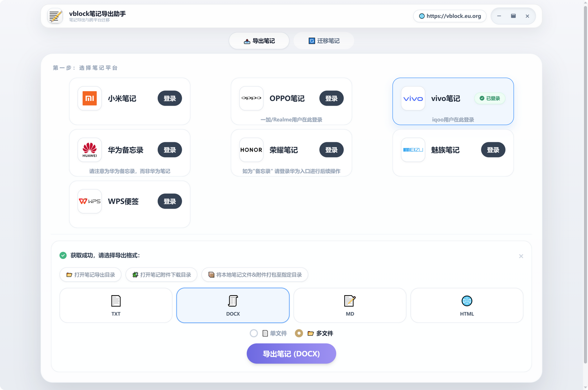
Task: Click the vivo logo icon
Action: [413, 99]
